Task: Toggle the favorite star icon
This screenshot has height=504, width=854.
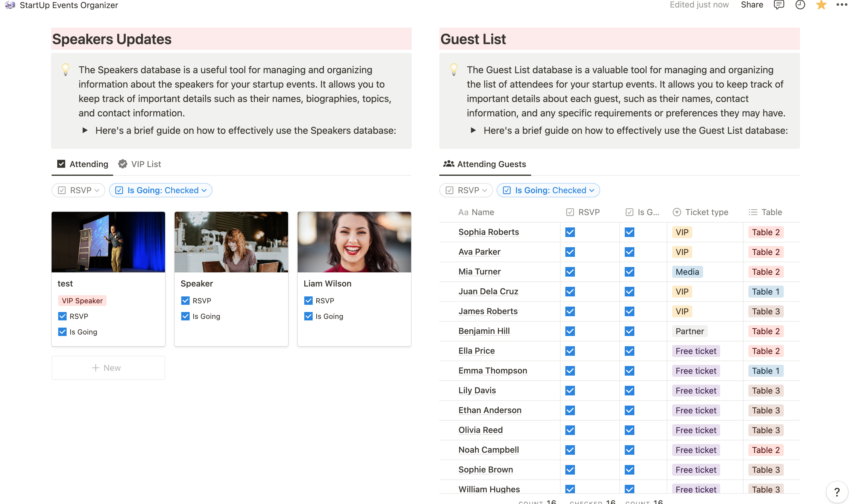Action: coord(821,5)
